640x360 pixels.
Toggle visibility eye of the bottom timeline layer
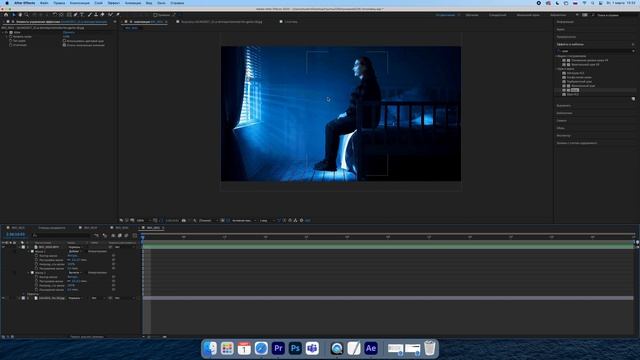coord(3,298)
